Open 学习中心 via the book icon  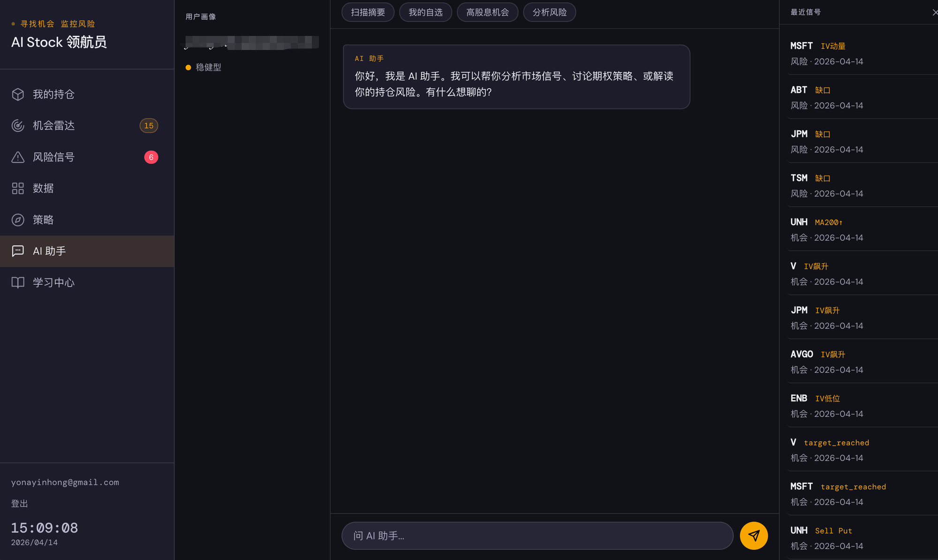pos(18,282)
